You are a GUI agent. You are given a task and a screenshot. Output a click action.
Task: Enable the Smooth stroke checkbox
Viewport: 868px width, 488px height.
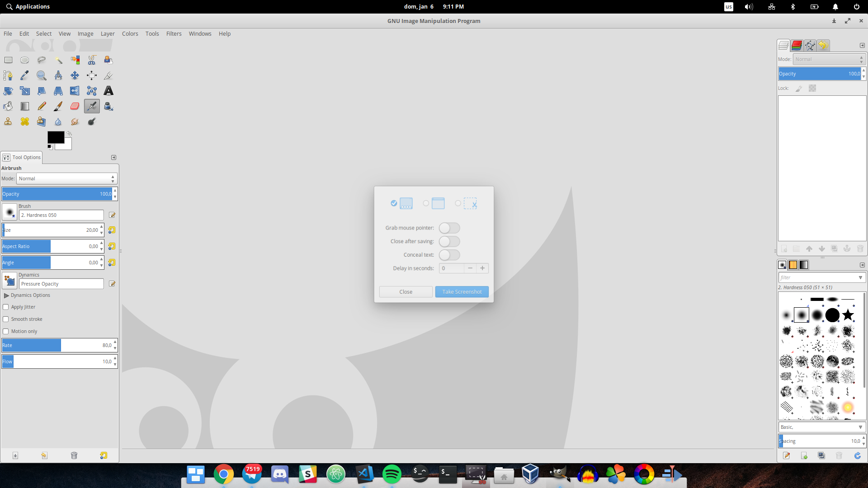(6, 319)
